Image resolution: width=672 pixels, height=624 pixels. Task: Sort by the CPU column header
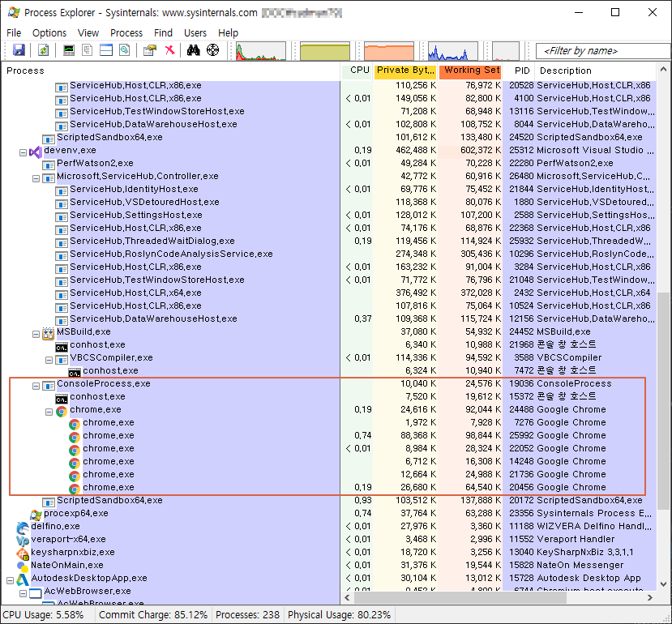(357, 71)
